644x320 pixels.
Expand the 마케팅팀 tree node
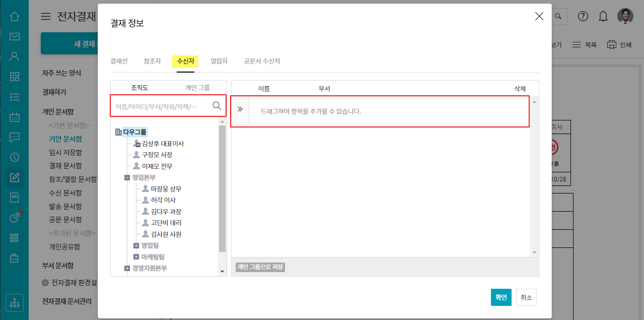point(136,257)
